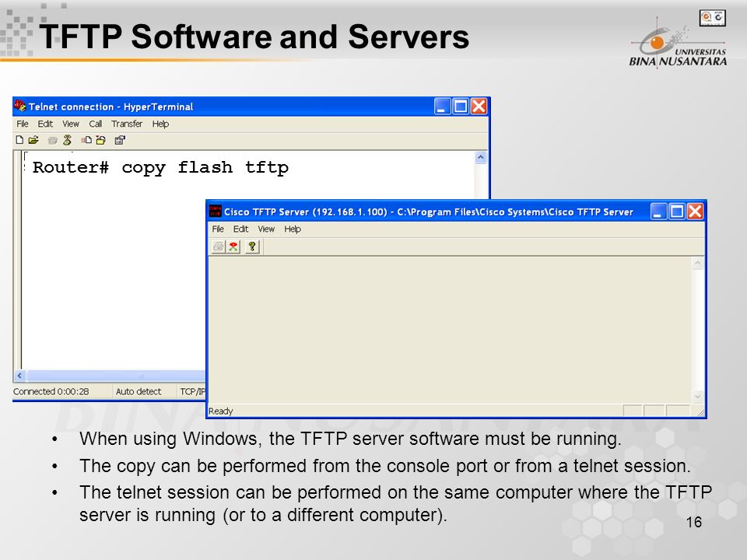Open Edit menu in Cisco TFTP Server
The image size is (747, 560).
240,229
